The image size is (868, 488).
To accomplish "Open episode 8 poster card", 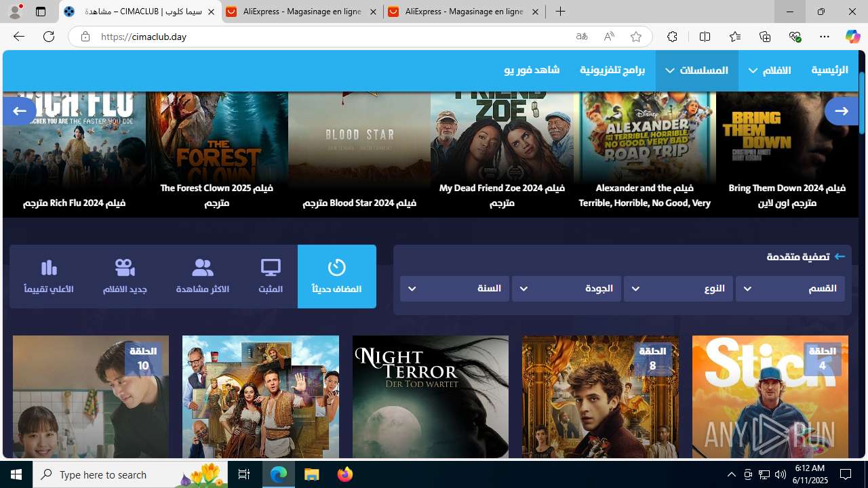I will (x=600, y=397).
